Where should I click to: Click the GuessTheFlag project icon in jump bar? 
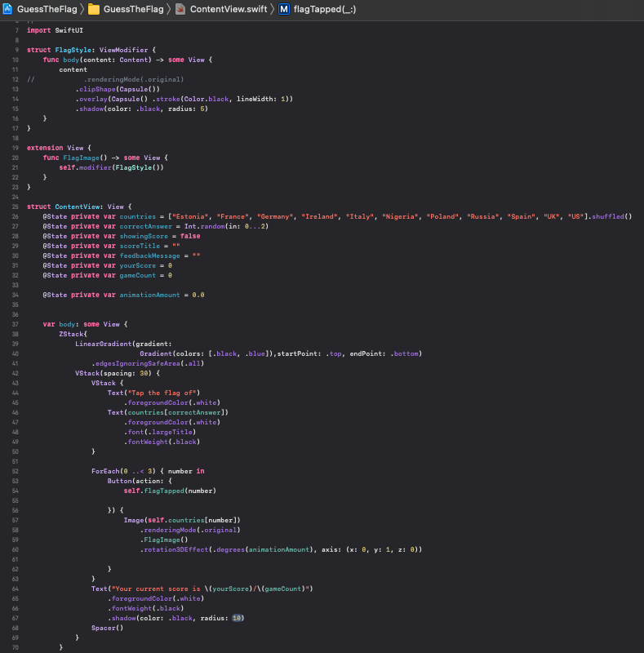[7, 9]
